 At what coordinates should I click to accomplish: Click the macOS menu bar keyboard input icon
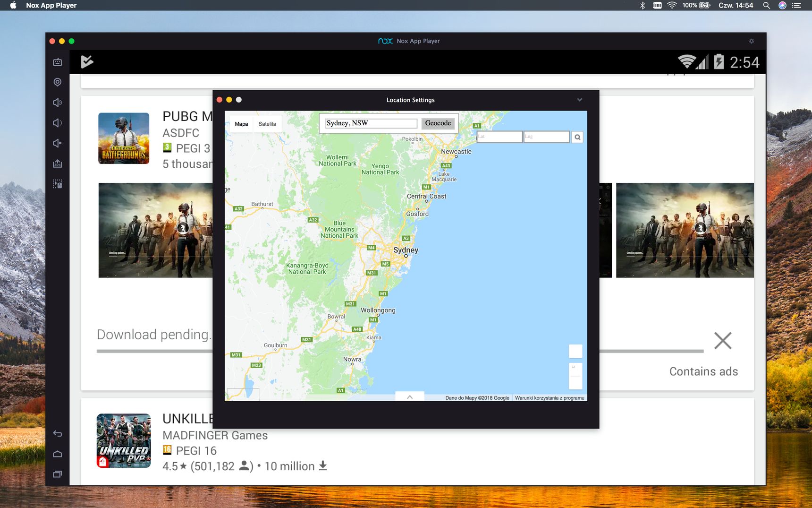[657, 5]
